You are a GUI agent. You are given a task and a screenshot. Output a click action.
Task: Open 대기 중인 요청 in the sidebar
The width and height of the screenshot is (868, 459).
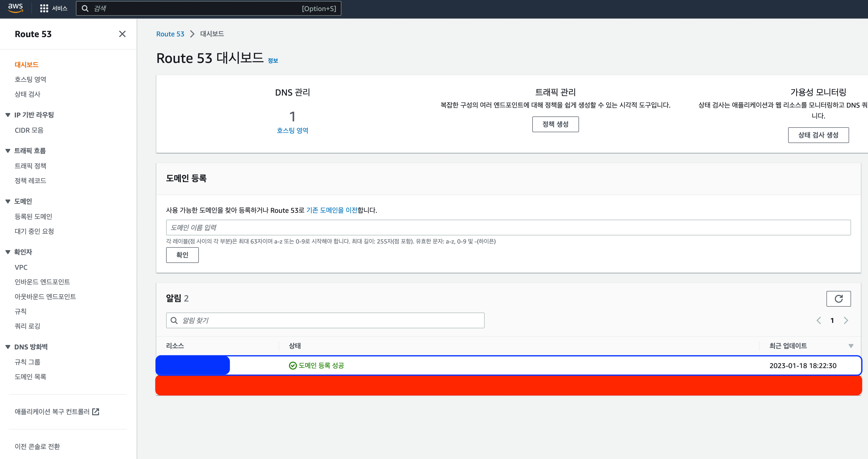(x=34, y=231)
